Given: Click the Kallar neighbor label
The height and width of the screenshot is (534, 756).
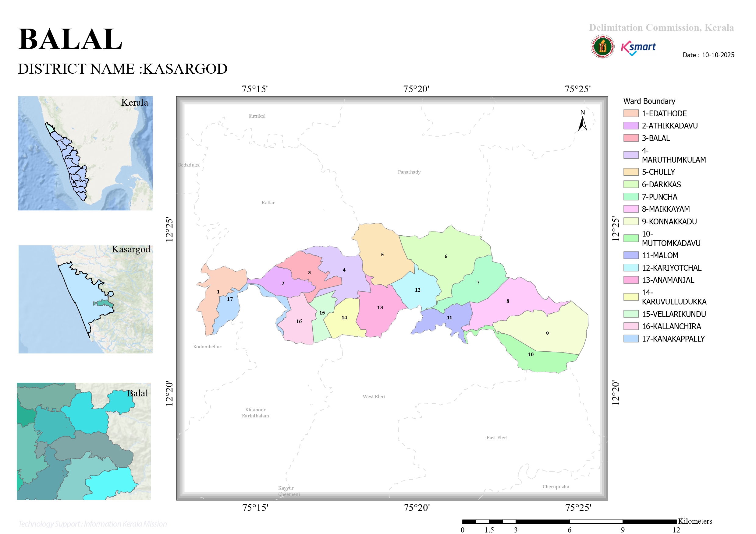Looking at the screenshot, I should point(268,203).
